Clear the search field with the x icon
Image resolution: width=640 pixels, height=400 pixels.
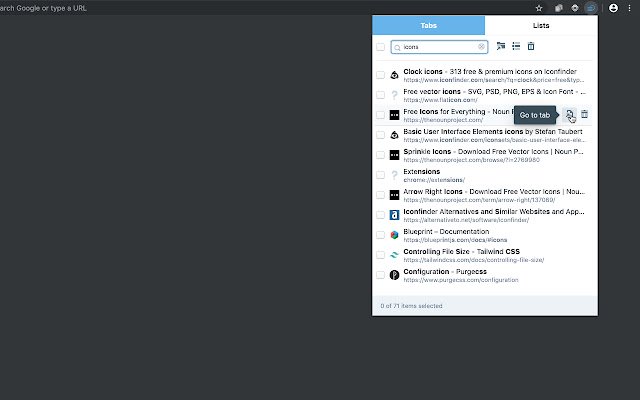point(481,47)
